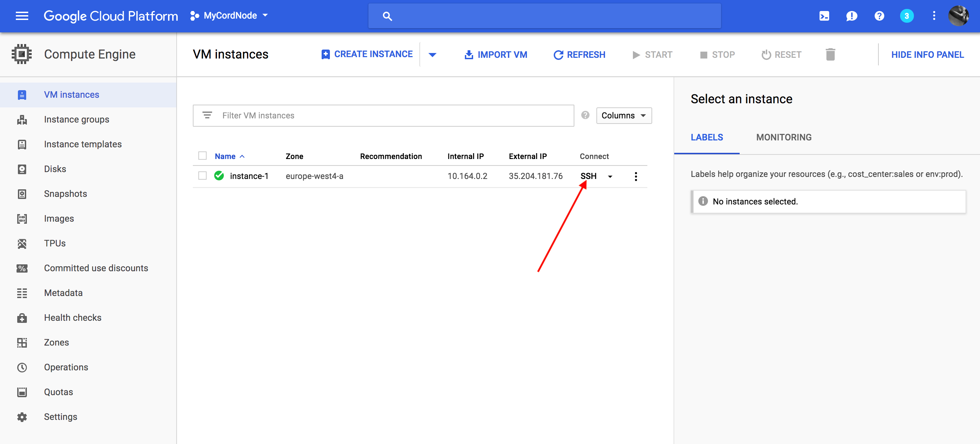Focus the Filter VM instances field
The image size is (980, 444).
(x=384, y=116)
